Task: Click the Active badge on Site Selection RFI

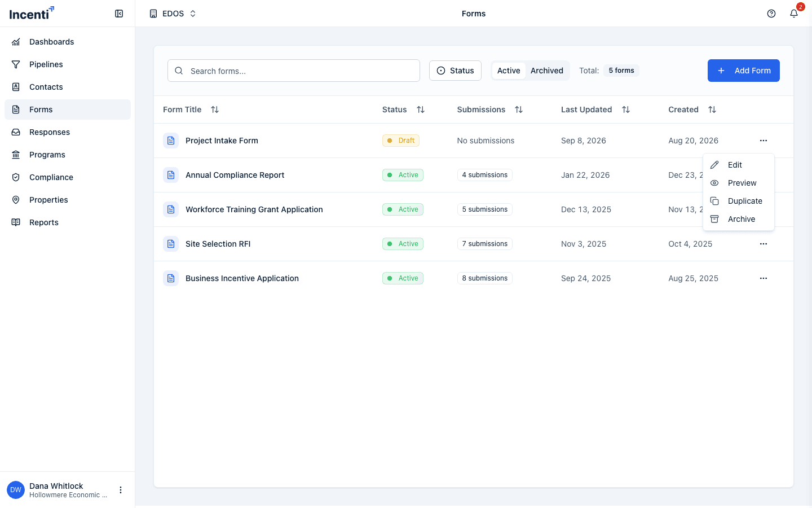Action: pos(403,244)
